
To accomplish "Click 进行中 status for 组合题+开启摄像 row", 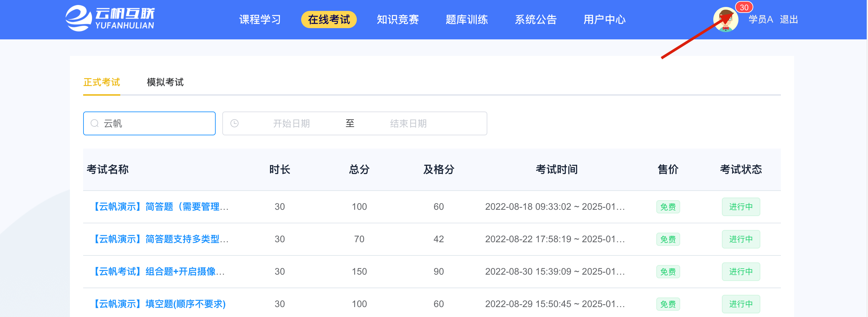I will (x=741, y=272).
